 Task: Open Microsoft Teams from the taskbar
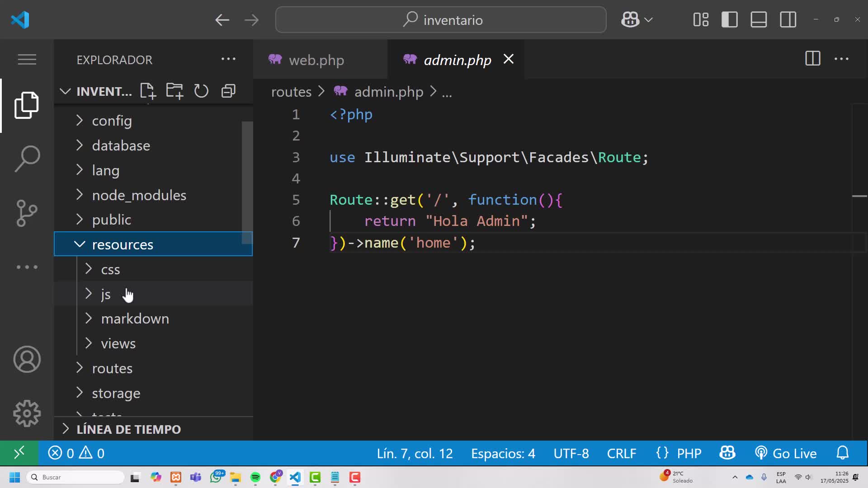pos(196,477)
